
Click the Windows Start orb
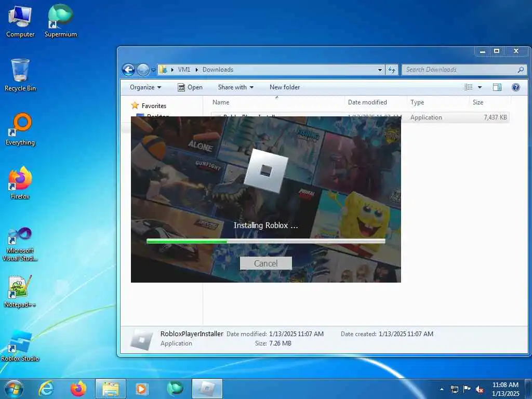[14, 389]
